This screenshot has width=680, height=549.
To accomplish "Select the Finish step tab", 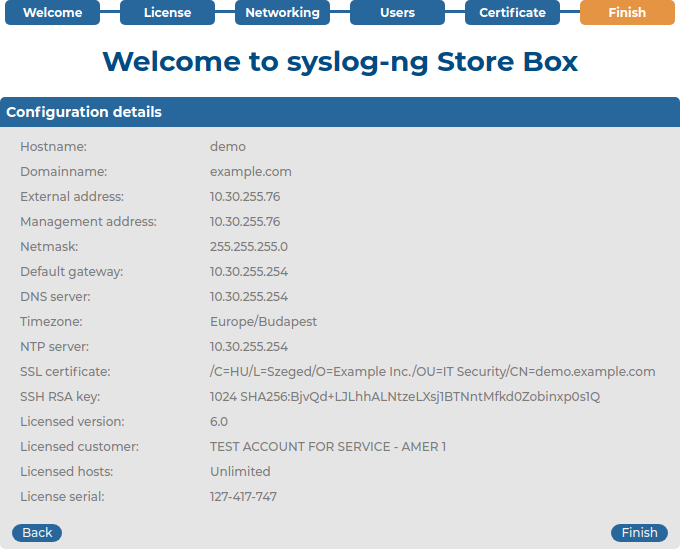I will coord(627,13).
